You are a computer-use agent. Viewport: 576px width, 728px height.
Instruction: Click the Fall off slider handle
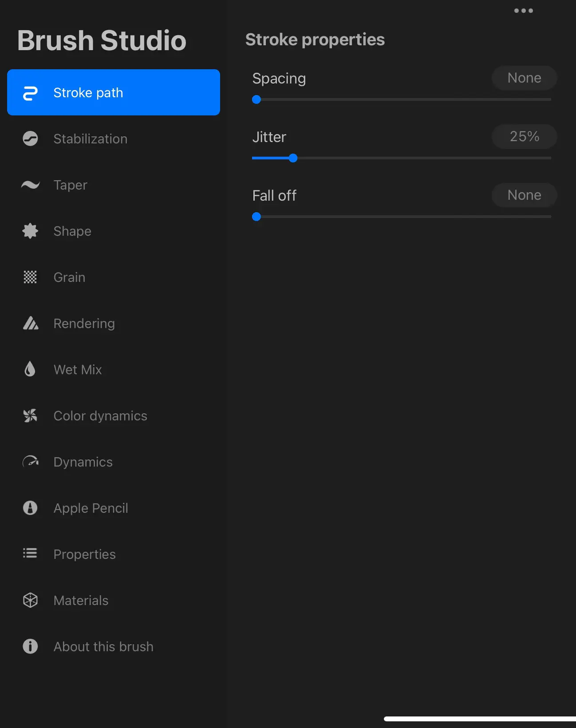[x=256, y=217]
